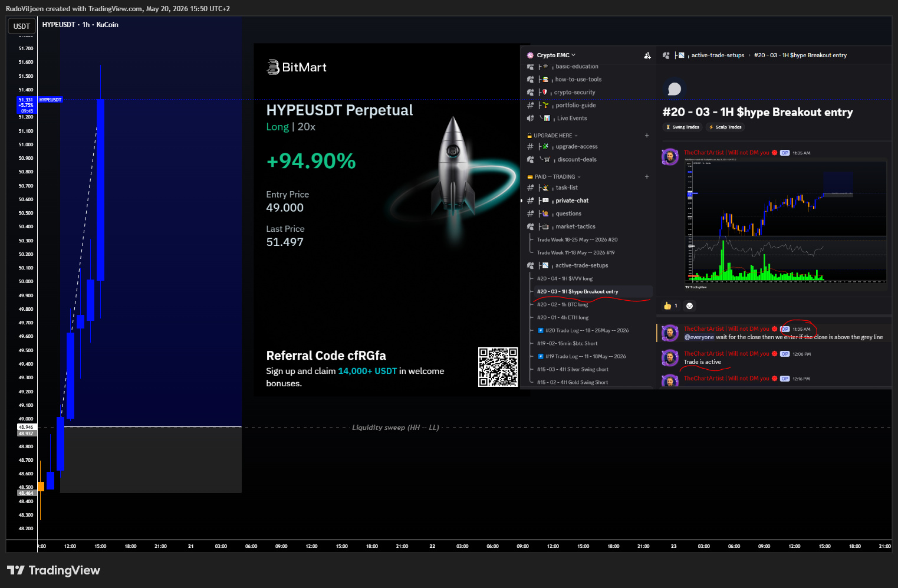Click the 'Referral Code cfRGfa' text

(x=326, y=356)
